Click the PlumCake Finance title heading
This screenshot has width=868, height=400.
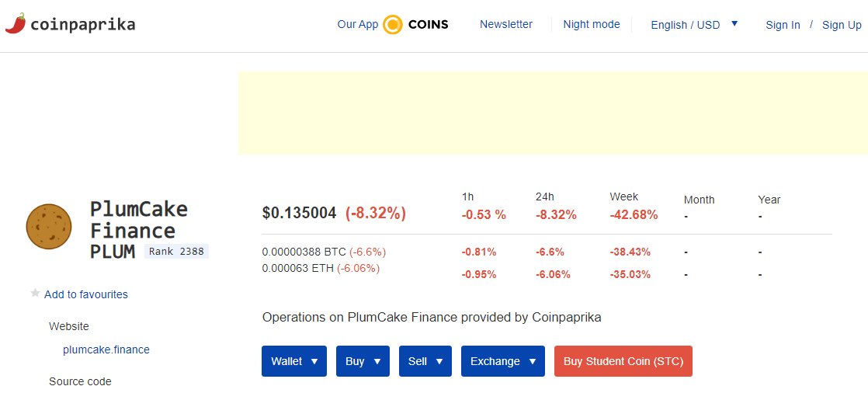139,220
